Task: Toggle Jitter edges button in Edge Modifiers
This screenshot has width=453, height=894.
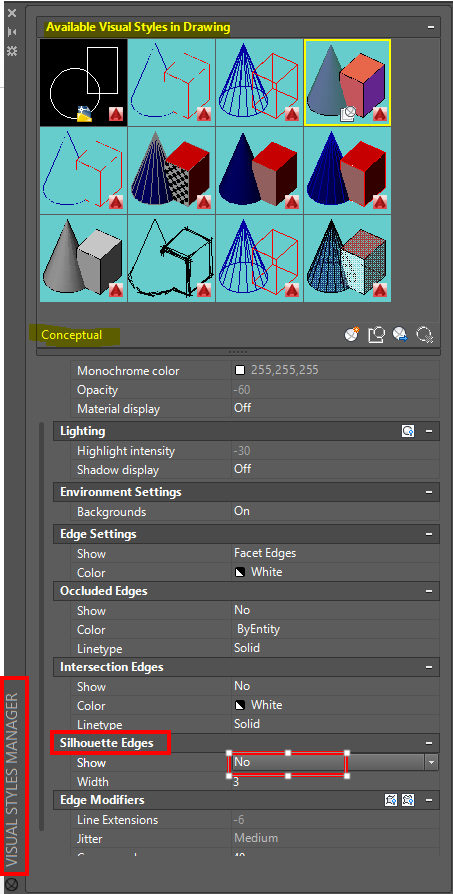Action: (408, 800)
